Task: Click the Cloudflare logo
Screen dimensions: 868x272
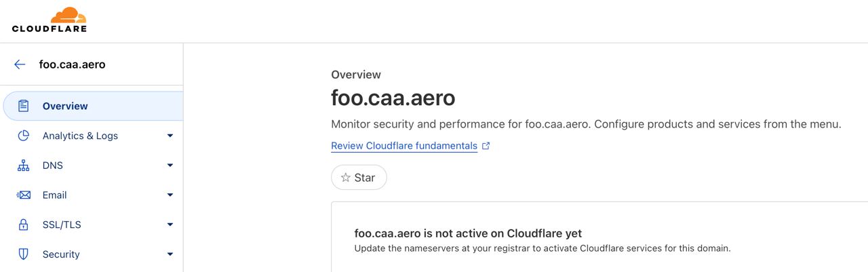Action: [x=50, y=20]
